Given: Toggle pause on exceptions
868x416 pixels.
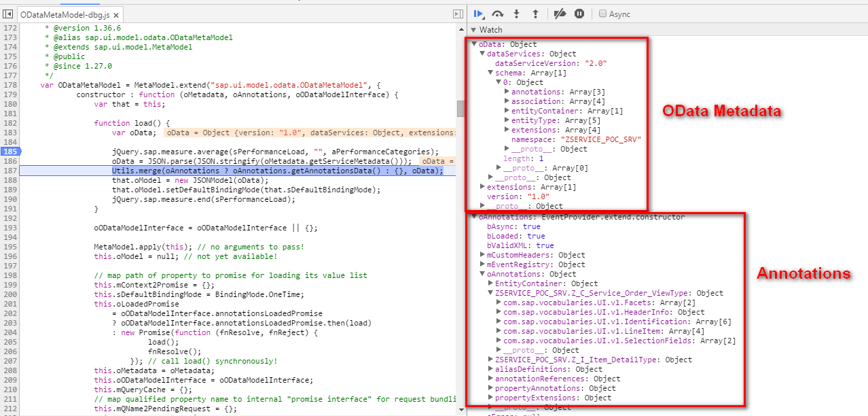Looking at the screenshot, I should (x=579, y=14).
